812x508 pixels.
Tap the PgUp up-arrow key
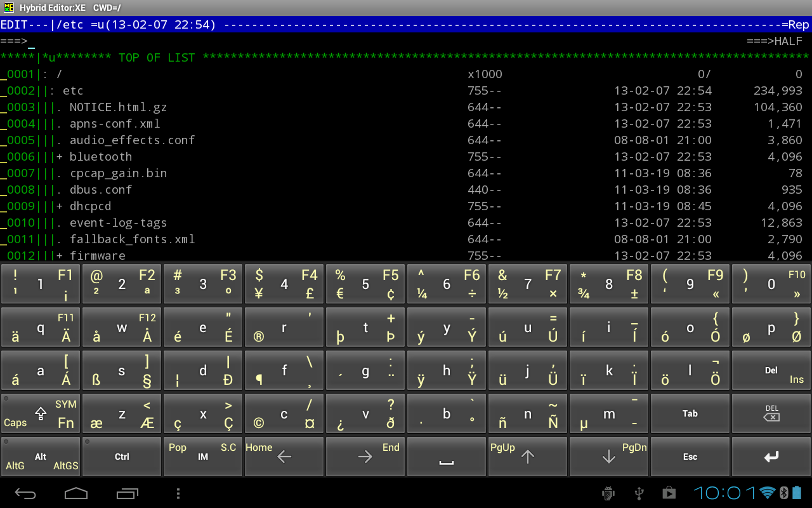(528, 457)
